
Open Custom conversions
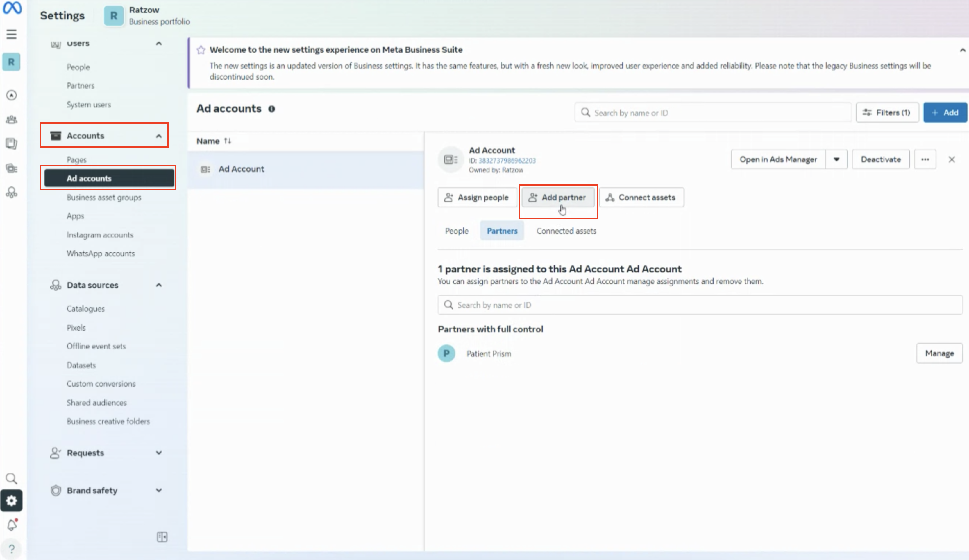pyautogui.click(x=101, y=384)
